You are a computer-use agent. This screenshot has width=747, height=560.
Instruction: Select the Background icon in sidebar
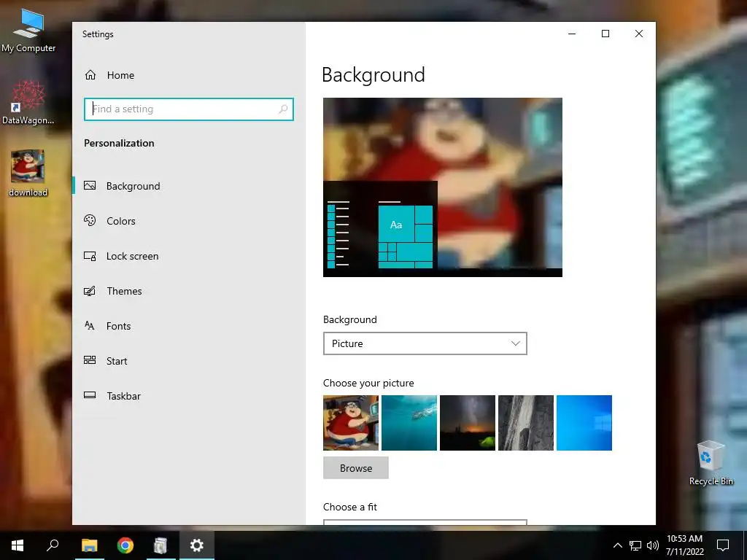coord(90,186)
